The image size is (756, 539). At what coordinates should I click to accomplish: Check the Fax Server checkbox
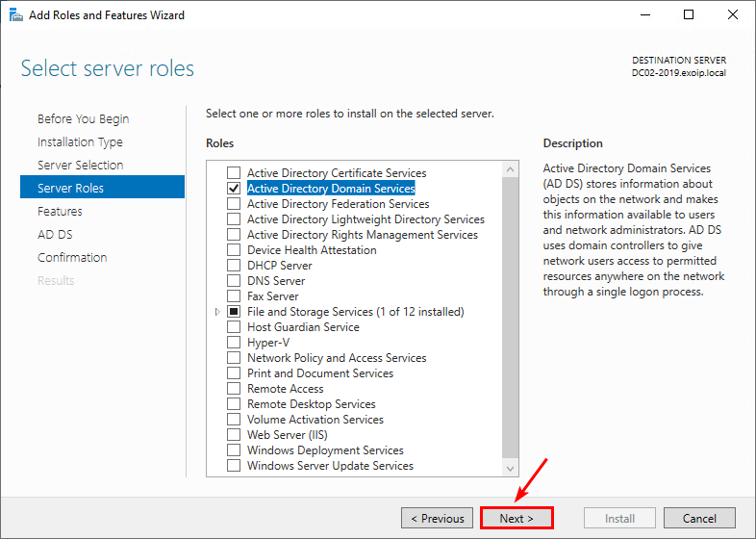pyautogui.click(x=234, y=296)
